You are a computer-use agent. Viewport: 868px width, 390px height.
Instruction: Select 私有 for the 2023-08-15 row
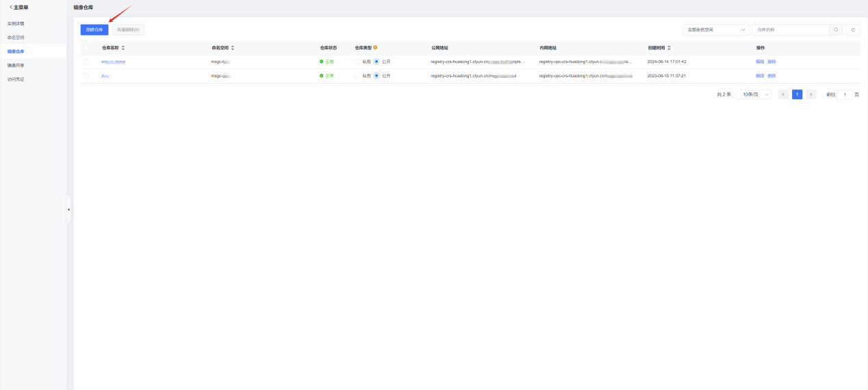357,76
